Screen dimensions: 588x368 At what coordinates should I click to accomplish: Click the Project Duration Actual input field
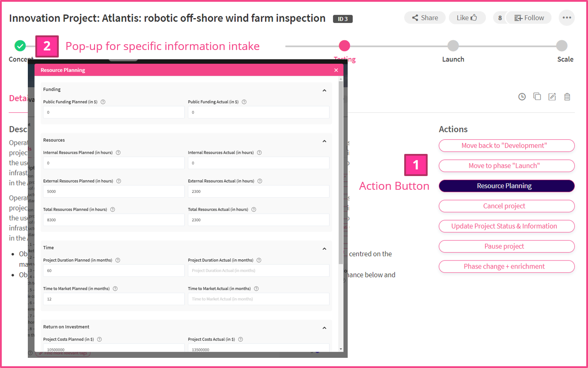(258, 271)
